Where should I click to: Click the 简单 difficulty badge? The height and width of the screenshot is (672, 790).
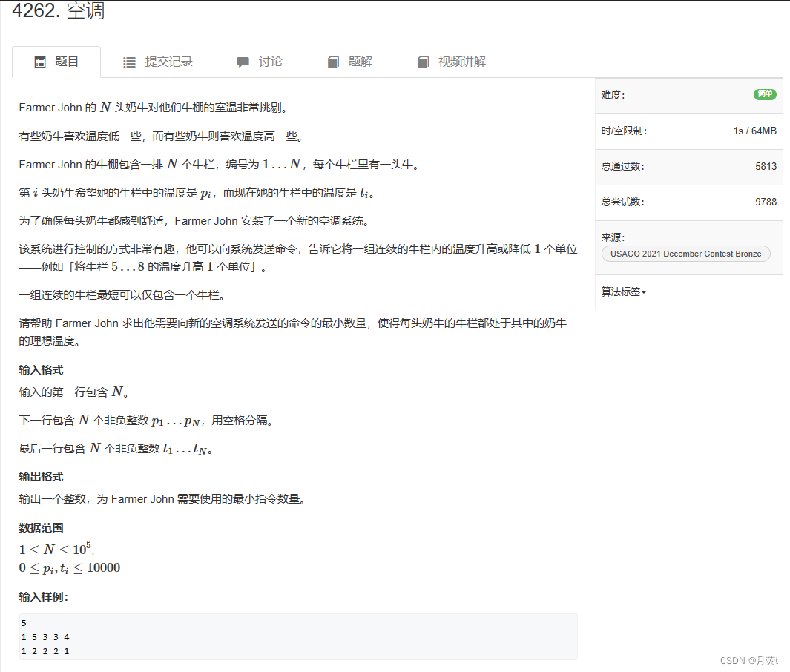pyautogui.click(x=766, y=94)
